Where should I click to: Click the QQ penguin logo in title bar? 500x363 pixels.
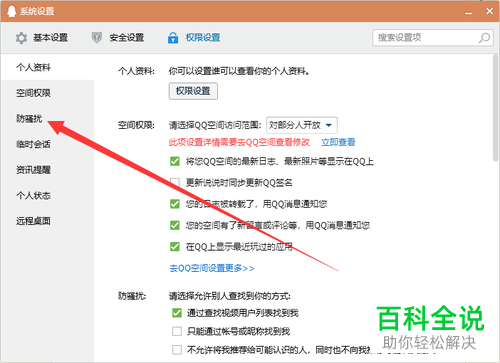11,11
